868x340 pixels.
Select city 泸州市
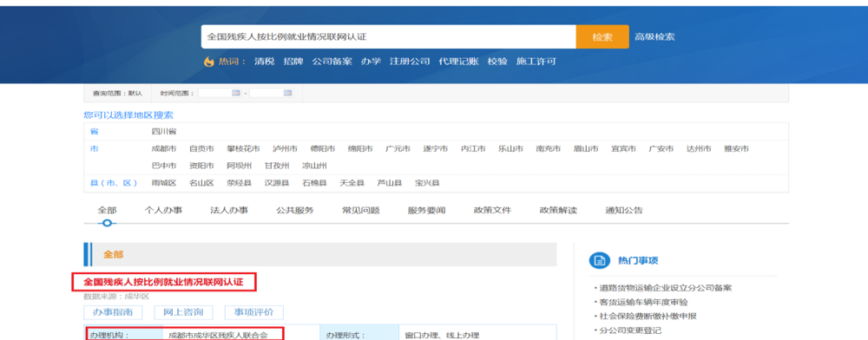click(285, 148)
